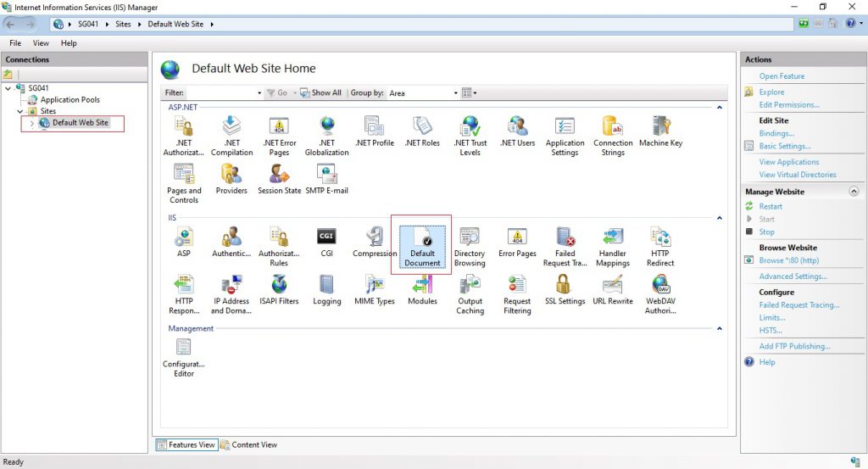Image resolution: width=868 pixels, height=469 pixels.
Task: Click Browse *:80 (http) link
Action: click(x=789, y=260)
